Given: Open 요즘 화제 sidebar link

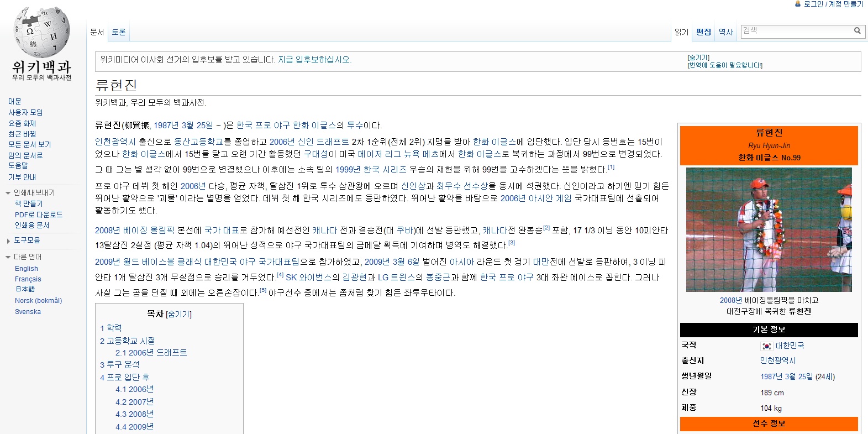Looking at the screenshot, I should tap(22, 123).
